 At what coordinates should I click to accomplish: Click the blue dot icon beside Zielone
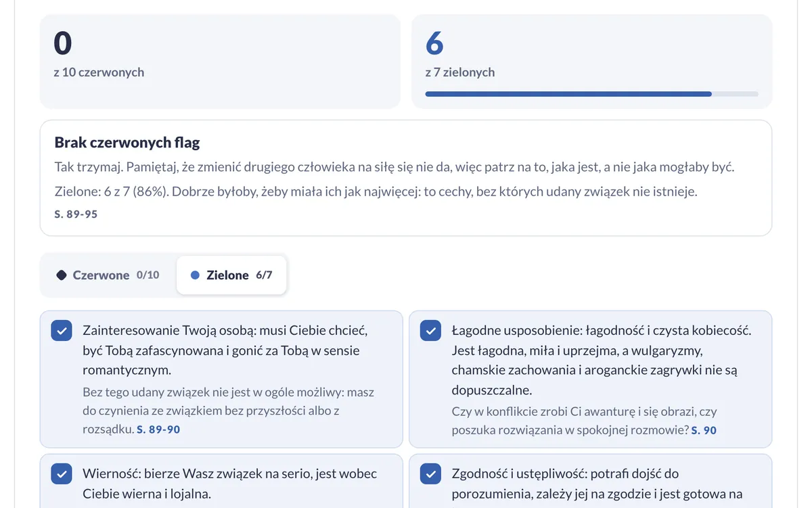(196, 275)
